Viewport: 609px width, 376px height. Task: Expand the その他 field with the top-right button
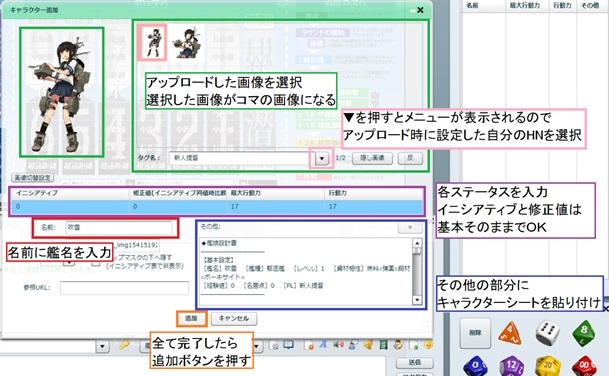pos(410,227)
